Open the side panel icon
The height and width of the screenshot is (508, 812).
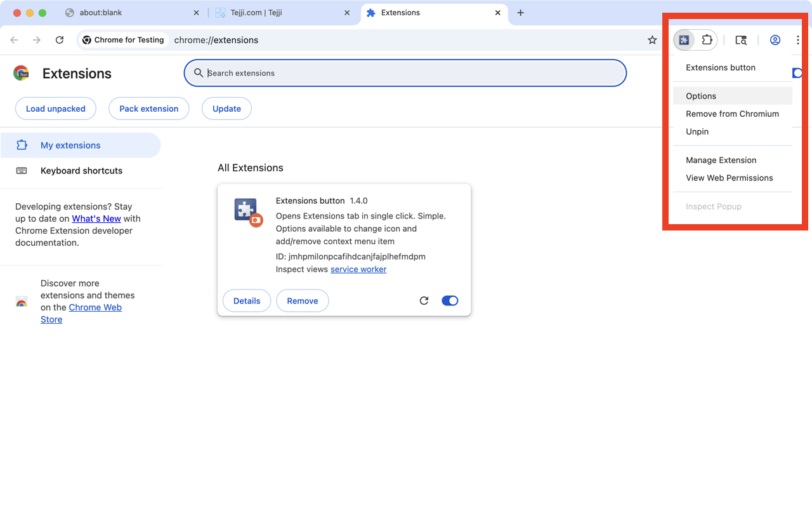coord(741,39)
